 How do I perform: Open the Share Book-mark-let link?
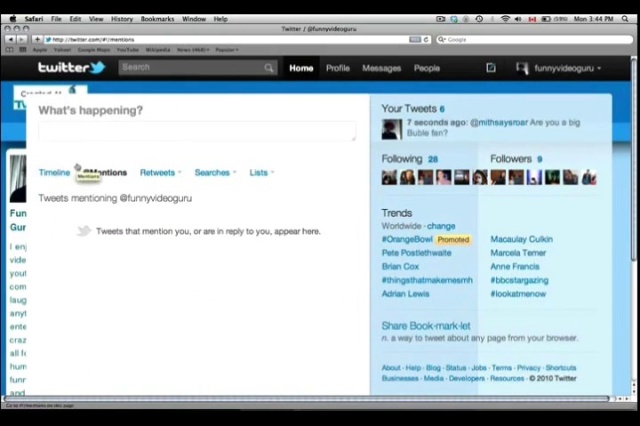(426, 326)
